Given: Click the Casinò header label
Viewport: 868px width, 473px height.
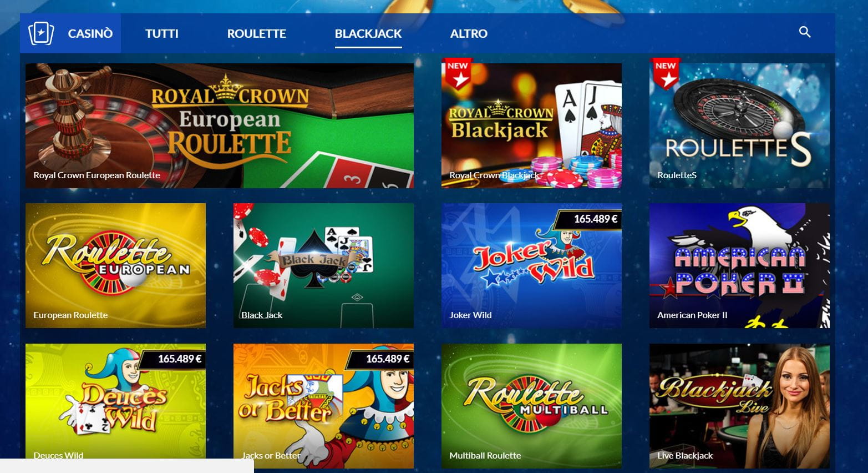Looking at the screenshot, I should (x=90, y=33).
